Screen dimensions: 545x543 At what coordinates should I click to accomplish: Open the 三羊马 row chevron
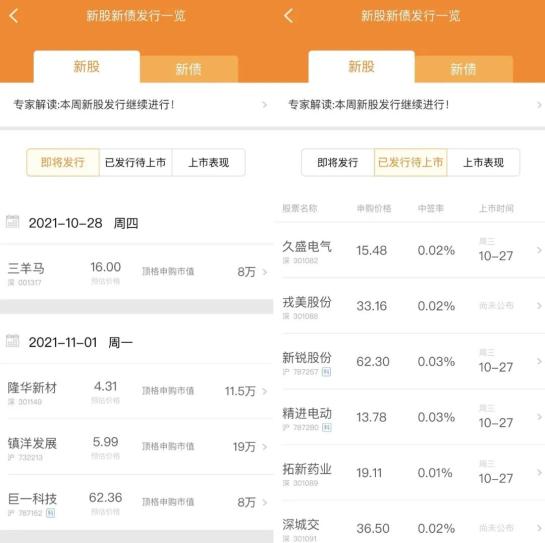265,272
